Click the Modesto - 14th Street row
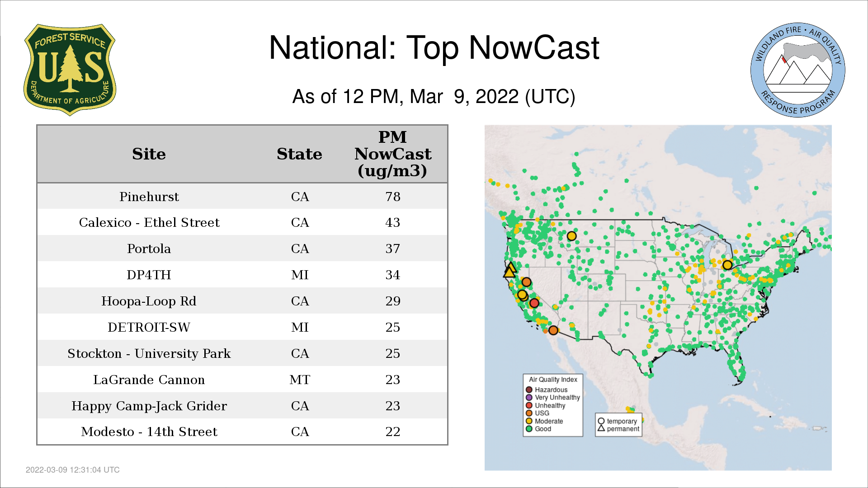This screenshot has width=868, height=488. (x=149, y=432)
